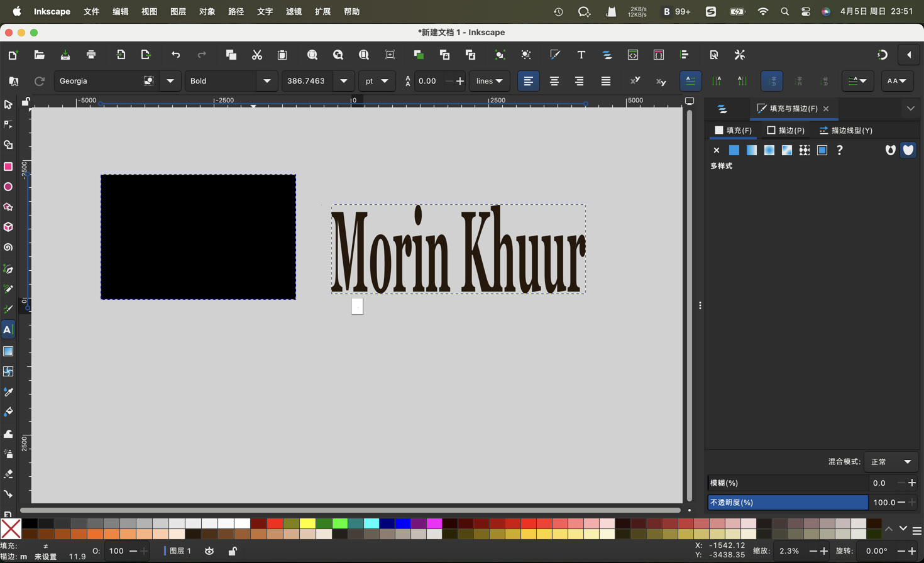Click the 模糊(%) blur slider
Image resolution: width=924 pixels, height=563 pixels.
point(788,483)
